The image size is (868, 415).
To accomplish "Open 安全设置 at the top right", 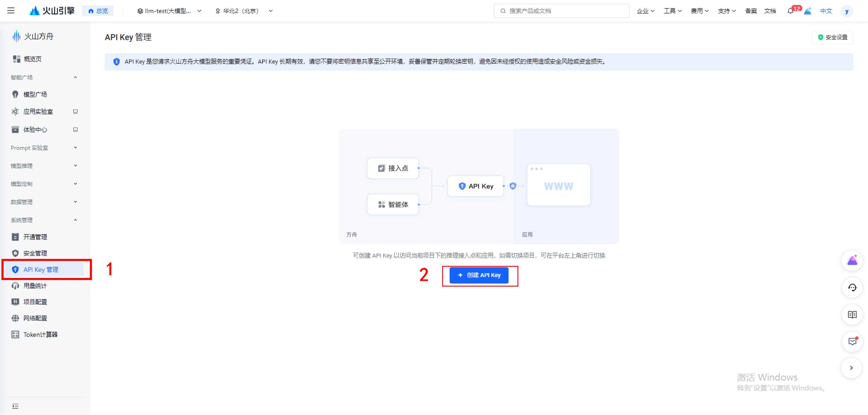I will click(x=833, y=37).
